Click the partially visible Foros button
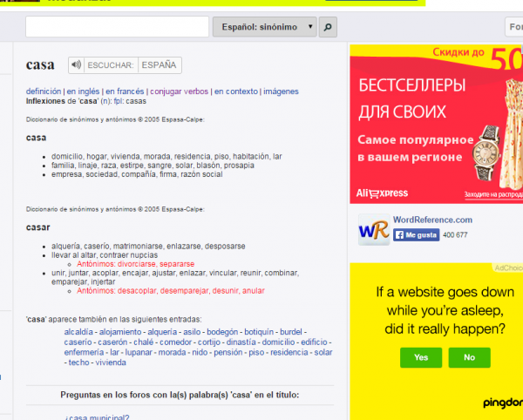Viewport: 523px width, 420px height. pyautogui.click(x=514, y=27)
